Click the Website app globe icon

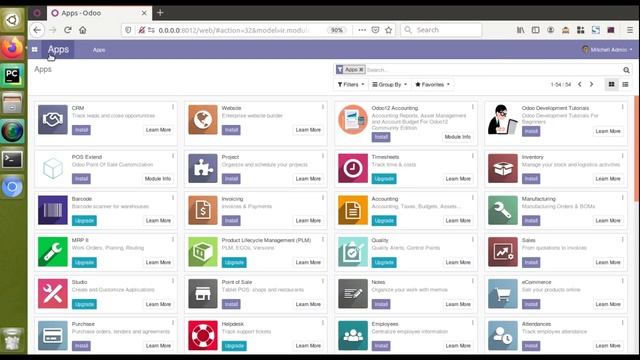[x=203, y=120]
